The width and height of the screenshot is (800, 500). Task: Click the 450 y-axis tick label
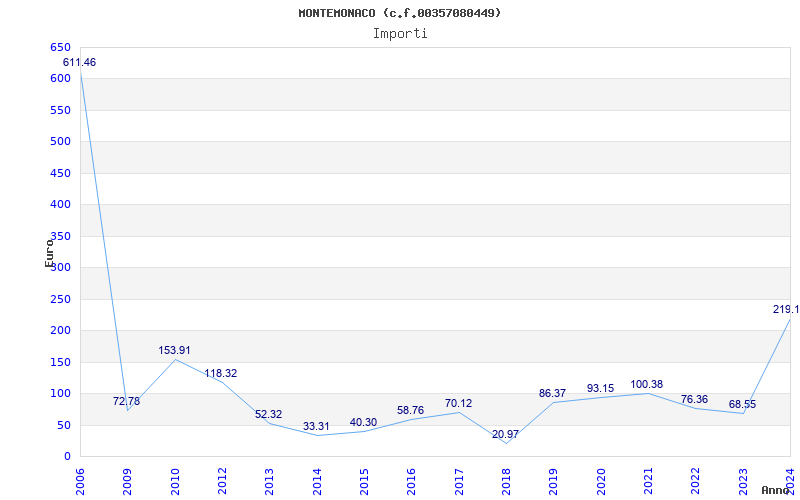[60, 173]
